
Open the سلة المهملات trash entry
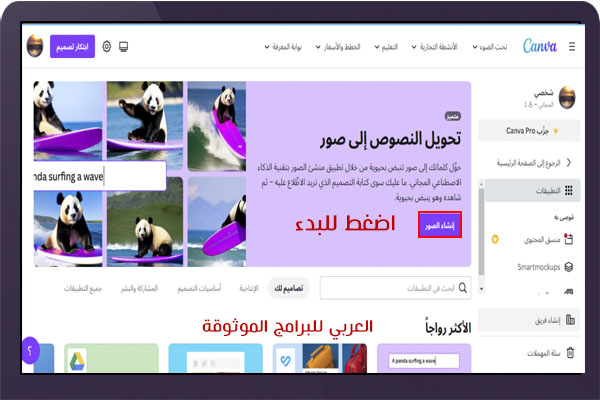543,353
